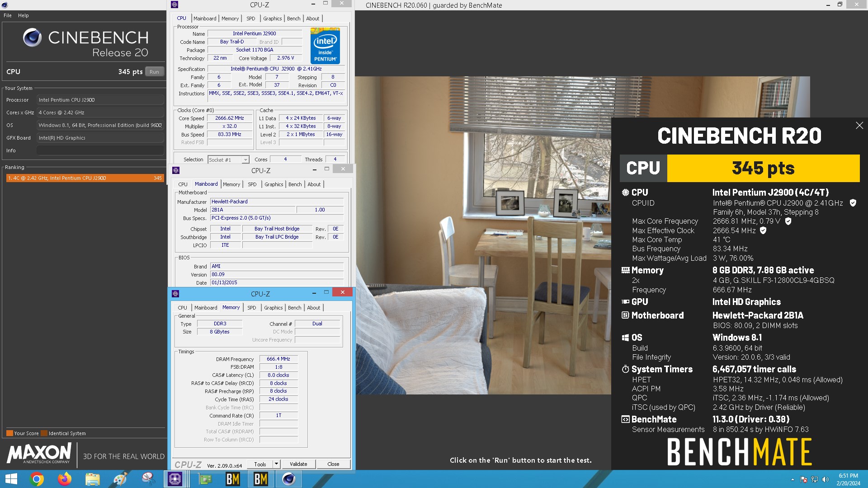Click the DRAM Frequency value 666.4 MHz
This screenshot has height=488, width=868.
click(x=278, y=359)
